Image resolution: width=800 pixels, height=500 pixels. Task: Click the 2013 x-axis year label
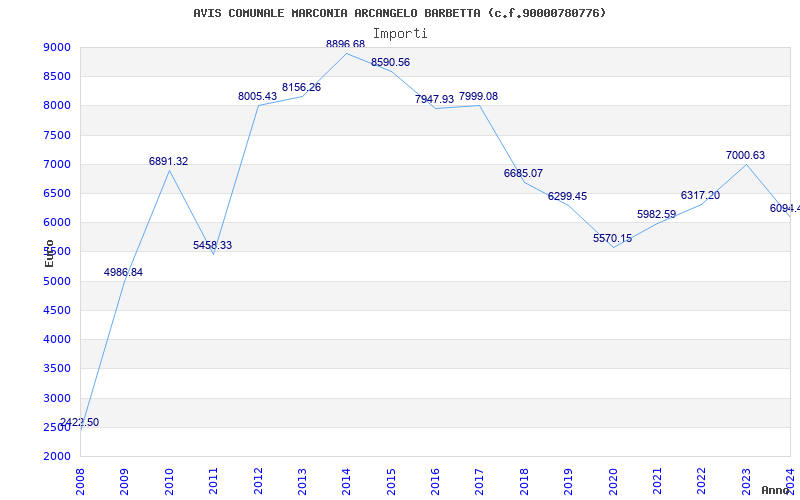(302, 482)
